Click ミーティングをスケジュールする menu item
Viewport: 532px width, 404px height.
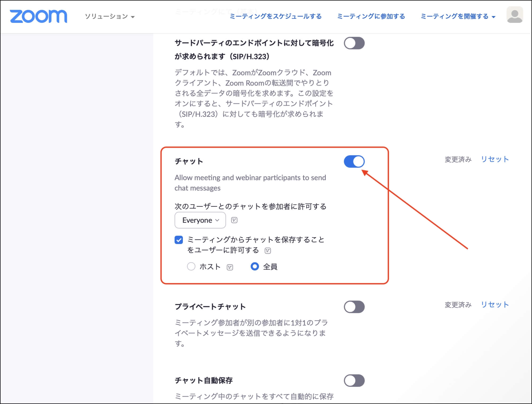(276, 16)
